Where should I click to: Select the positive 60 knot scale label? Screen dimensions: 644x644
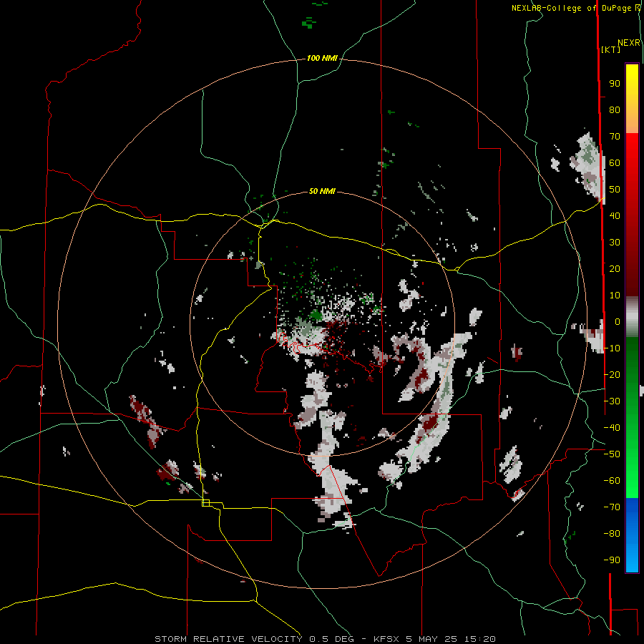coord(615,162)
